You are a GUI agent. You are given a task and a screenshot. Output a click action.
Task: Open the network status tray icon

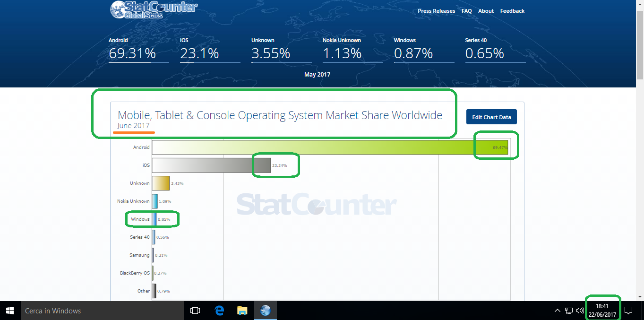569,311
